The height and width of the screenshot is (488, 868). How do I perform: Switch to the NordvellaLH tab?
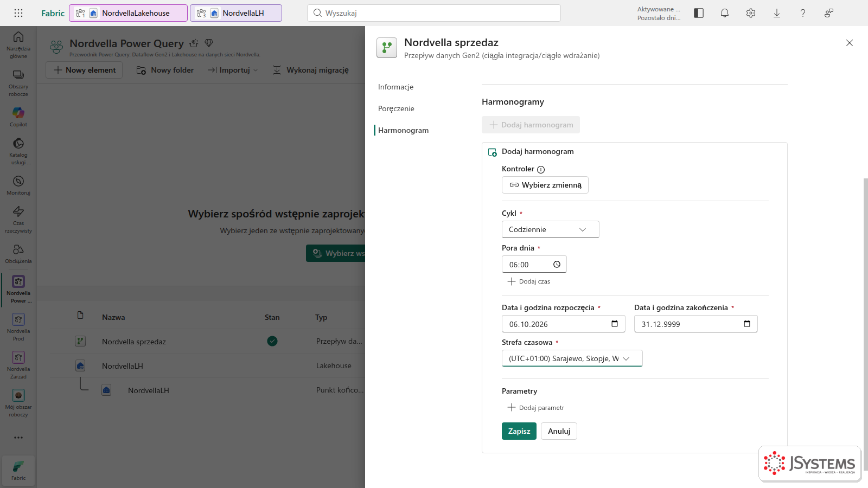(236, 13)
